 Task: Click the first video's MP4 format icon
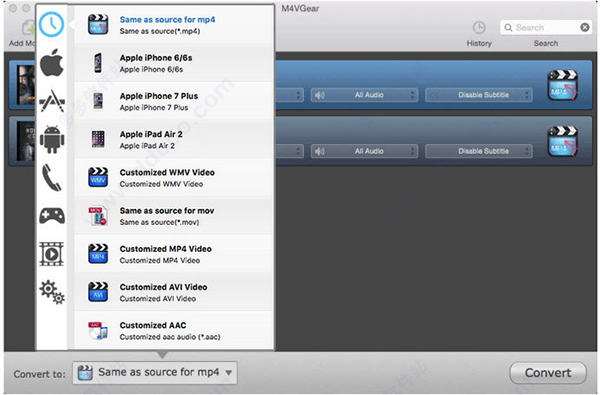pos(562,85)
